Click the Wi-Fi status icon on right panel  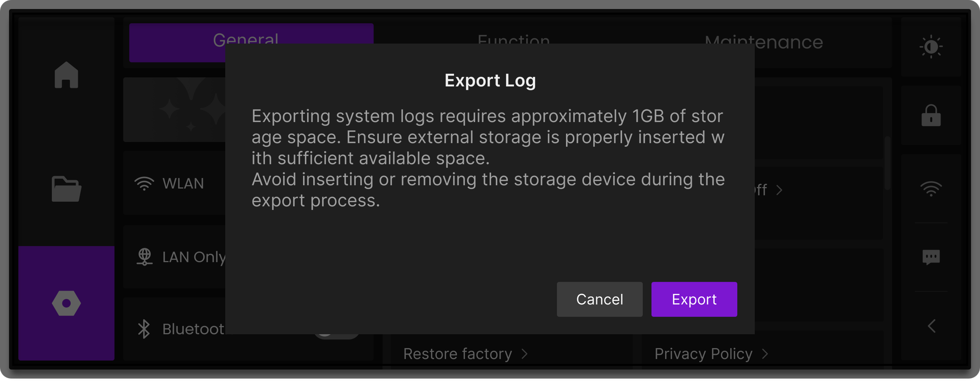point(931,189)
